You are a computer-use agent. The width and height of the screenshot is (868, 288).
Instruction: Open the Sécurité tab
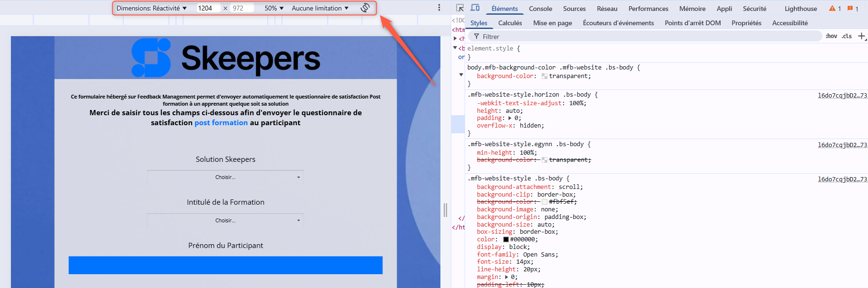point(755,9)
